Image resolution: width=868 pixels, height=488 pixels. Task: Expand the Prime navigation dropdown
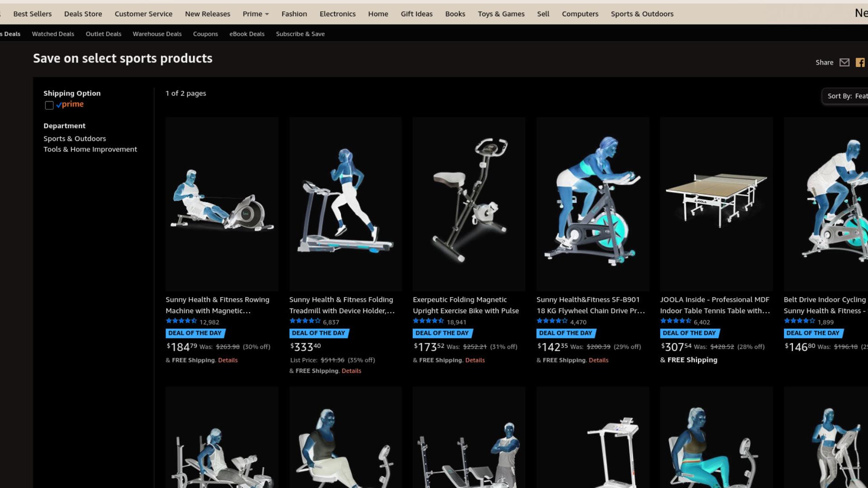pyautogui.click(x=256, y=14)
